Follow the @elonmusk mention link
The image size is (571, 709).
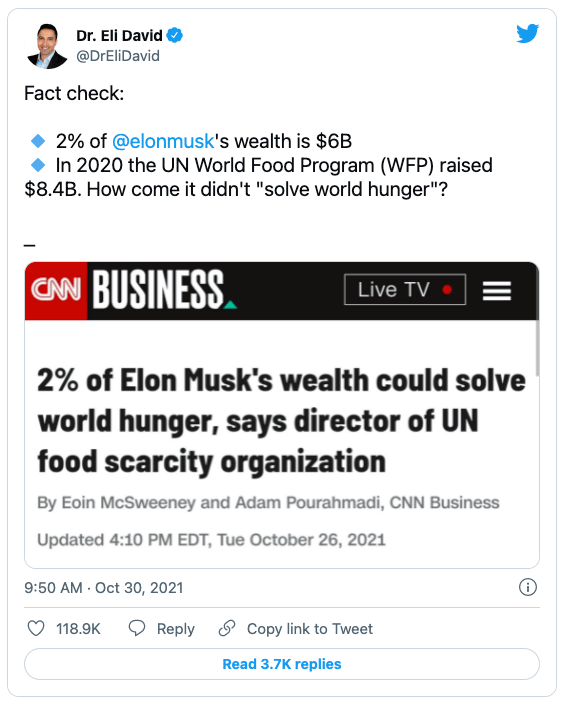(x=163, y=141)
